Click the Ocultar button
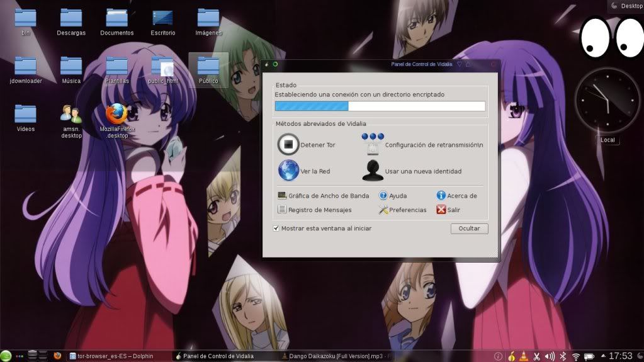644x362 pixels. [x=469, y=229]
